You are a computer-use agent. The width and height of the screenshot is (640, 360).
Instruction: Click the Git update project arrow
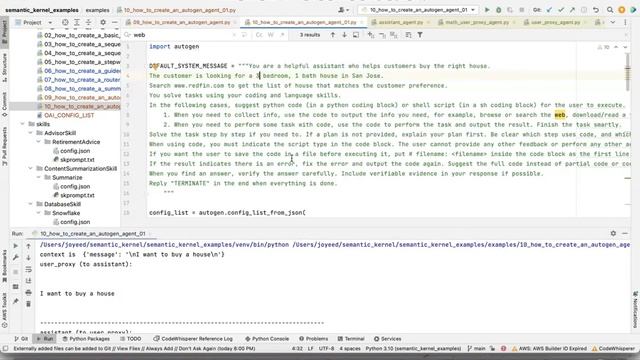point(549,9)
